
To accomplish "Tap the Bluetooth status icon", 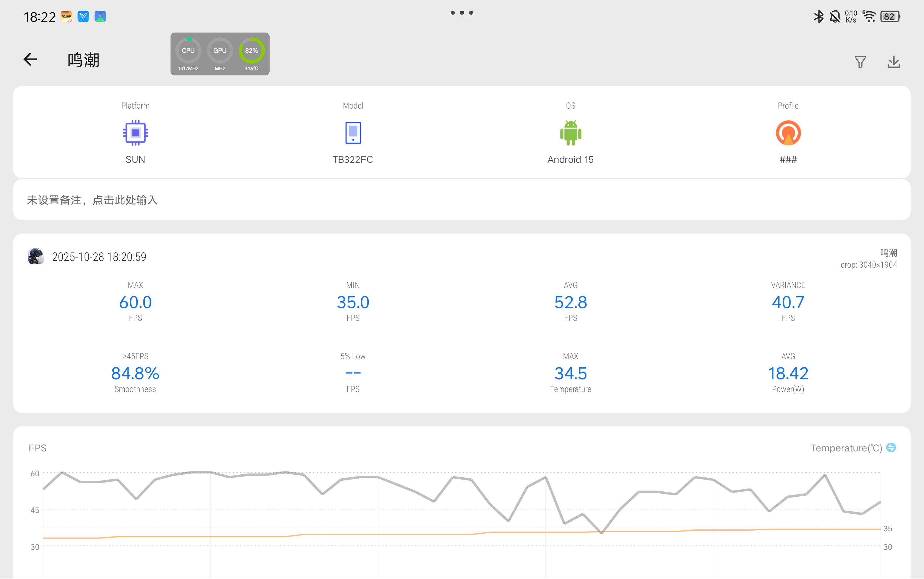I will pyautogui.click(x=818, y=16).
